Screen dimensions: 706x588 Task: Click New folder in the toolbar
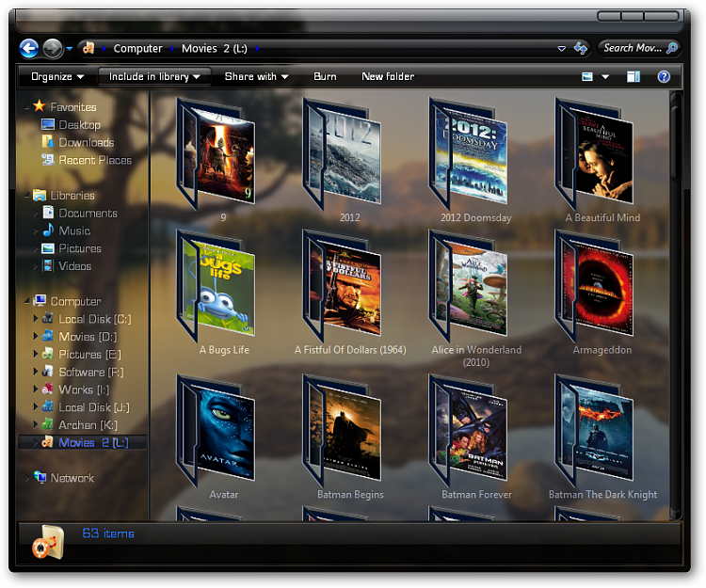click(x=388, y=76)
